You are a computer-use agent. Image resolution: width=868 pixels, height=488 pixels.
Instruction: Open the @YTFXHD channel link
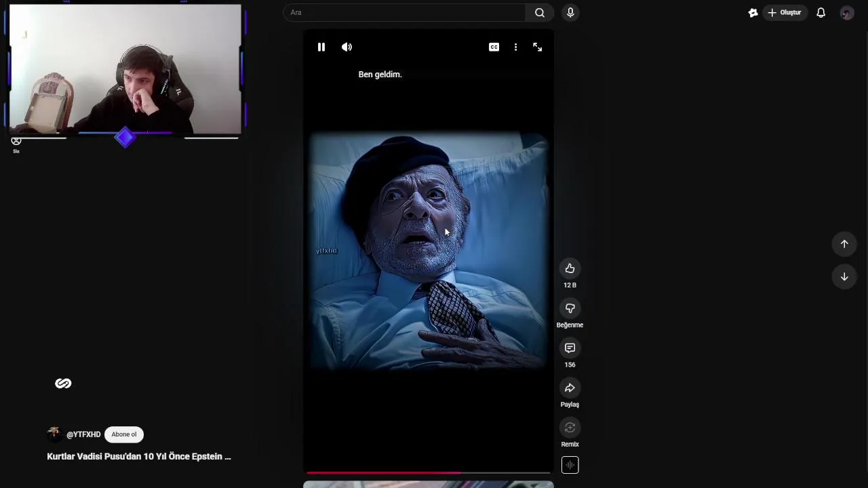83,434
